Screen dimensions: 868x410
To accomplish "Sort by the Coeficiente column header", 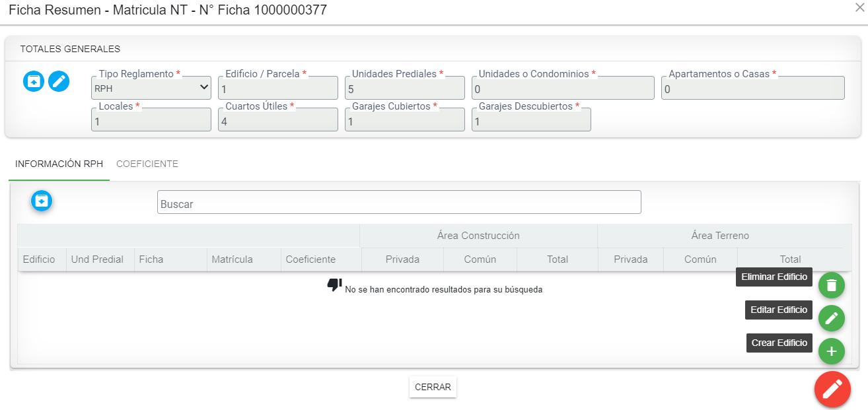I will pyautogui.click(x=310, y=259).
